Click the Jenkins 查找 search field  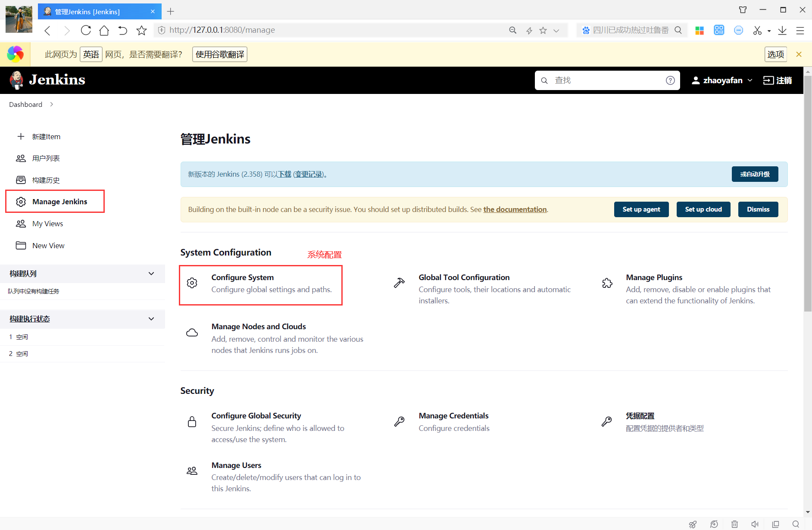(x=607, y=80)
